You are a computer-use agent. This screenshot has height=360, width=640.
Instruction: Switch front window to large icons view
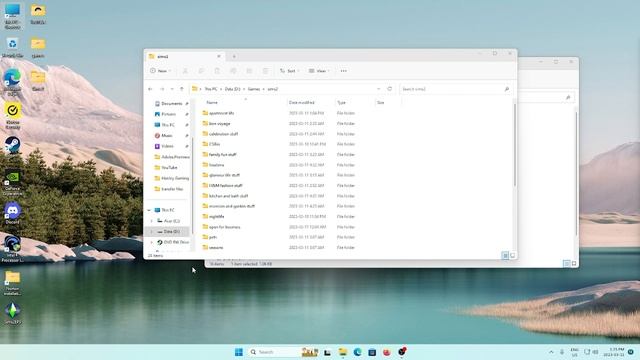coord(512,256)
